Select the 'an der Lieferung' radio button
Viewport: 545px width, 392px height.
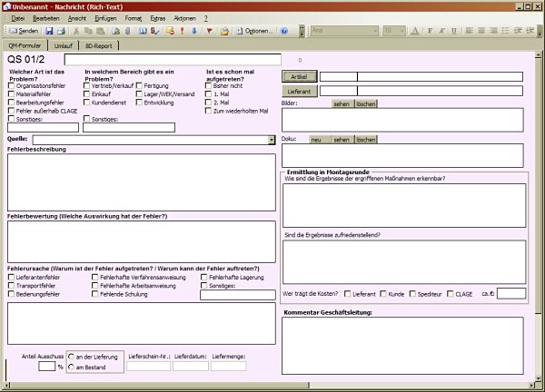pos(72,357)
